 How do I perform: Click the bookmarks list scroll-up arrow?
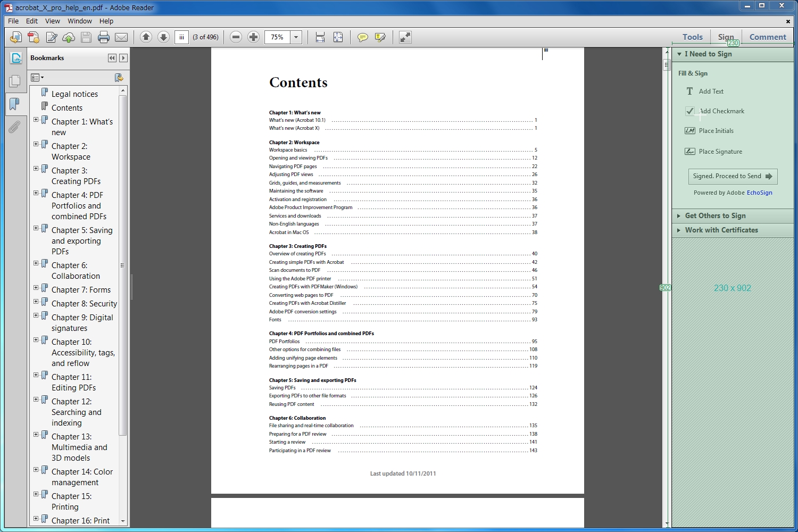tap(123, 90)
